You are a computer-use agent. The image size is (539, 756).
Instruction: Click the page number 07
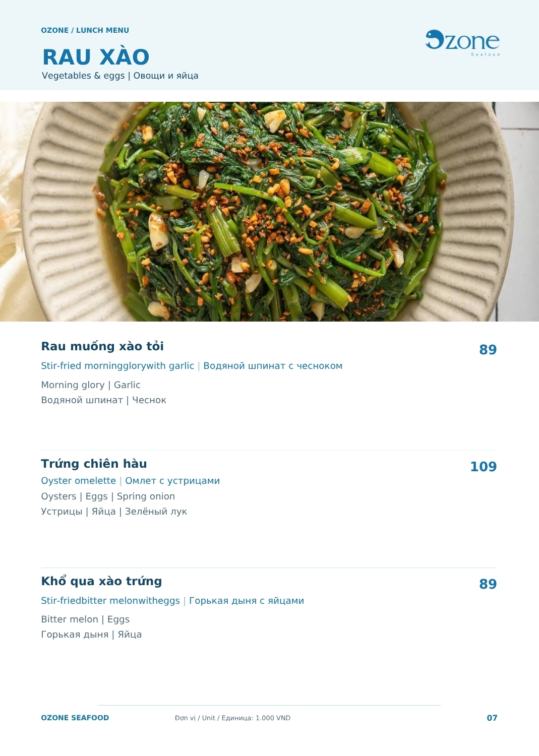492,718
